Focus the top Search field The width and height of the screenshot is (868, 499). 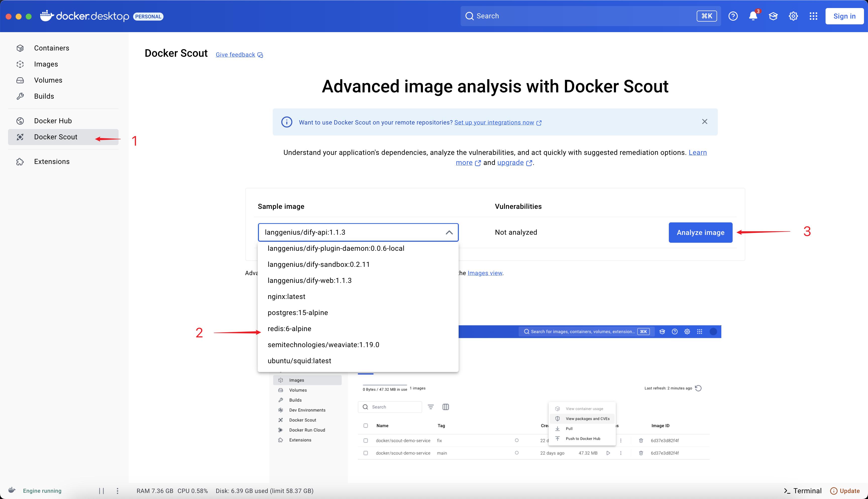tap(590, 16)
